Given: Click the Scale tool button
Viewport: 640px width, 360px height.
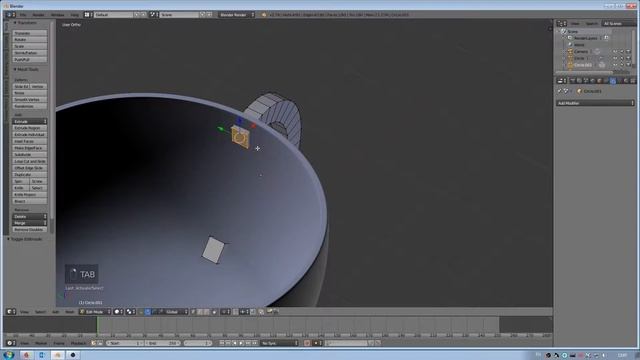Looking at the screenshot, I should pyautogui.click(x=29, y=46).
